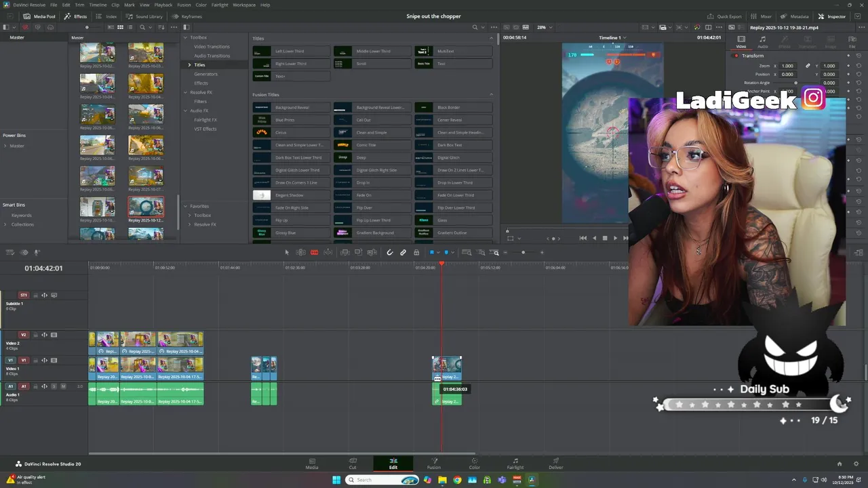The height and width of the screenshot is (488, 868).
Task: Open the Sound Library panel
Action: (x=144, y=16)
